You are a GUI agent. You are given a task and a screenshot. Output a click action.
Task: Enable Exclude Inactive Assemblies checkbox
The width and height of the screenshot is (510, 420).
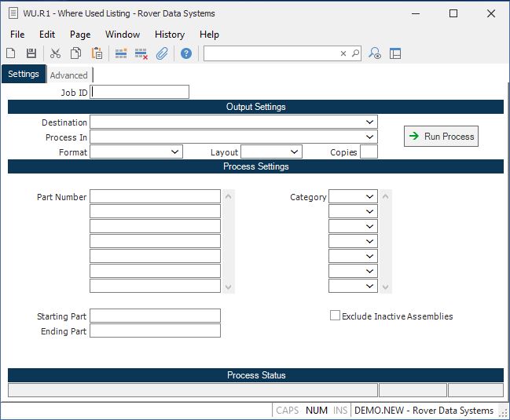coord(336,316)
